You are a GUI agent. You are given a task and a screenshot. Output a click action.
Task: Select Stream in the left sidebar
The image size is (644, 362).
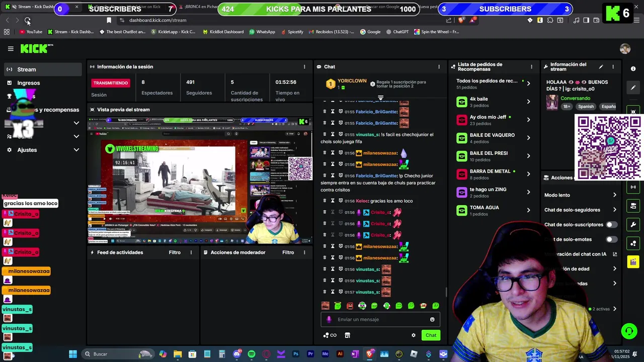pos(43,69)
